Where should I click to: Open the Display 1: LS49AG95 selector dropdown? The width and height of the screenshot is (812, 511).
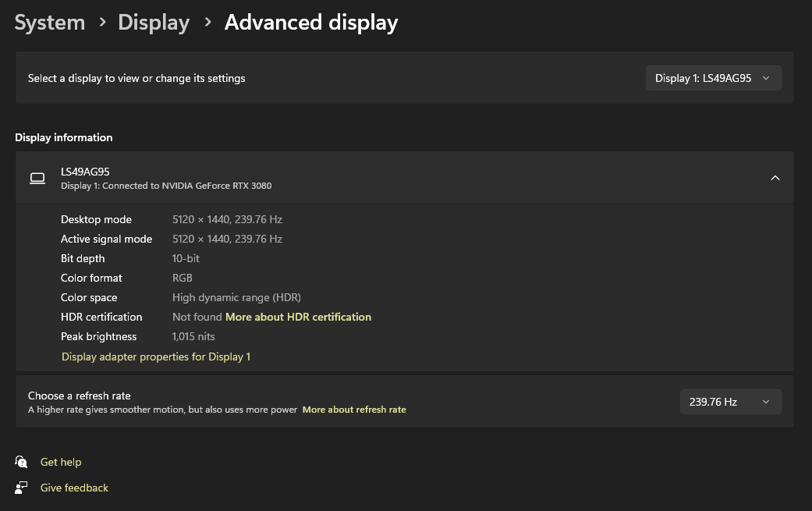(x=713, y=78)
